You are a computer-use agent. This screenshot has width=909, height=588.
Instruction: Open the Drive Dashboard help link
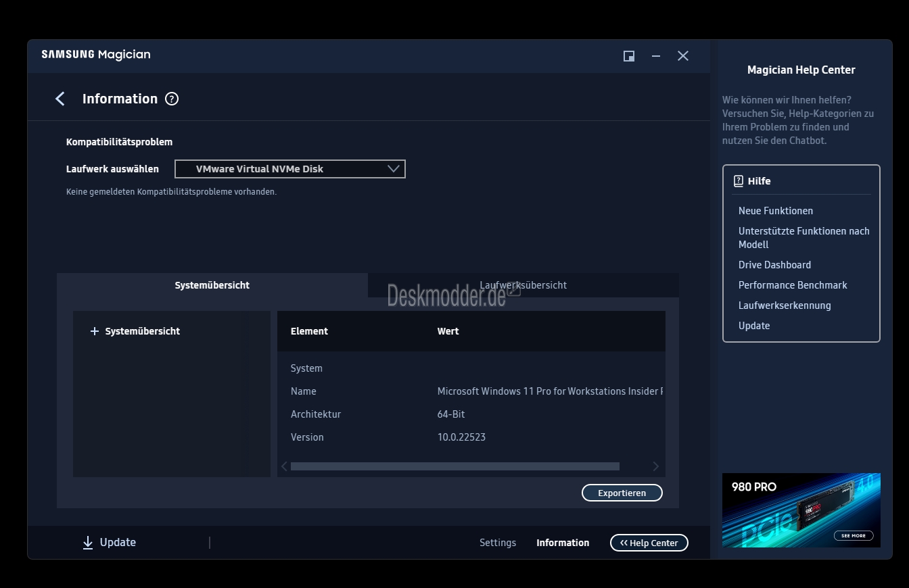pos(775,265)
